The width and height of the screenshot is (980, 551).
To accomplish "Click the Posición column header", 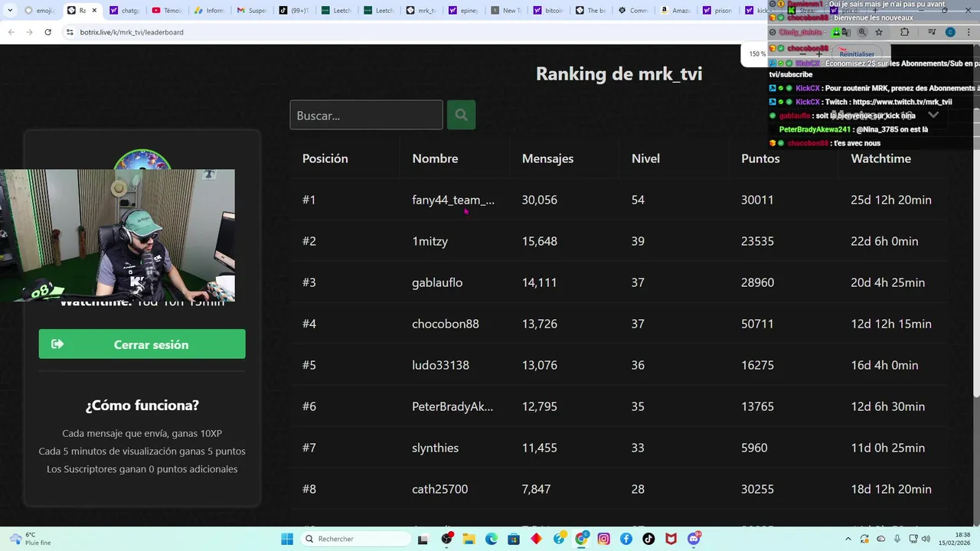I will tap(325, 158).
